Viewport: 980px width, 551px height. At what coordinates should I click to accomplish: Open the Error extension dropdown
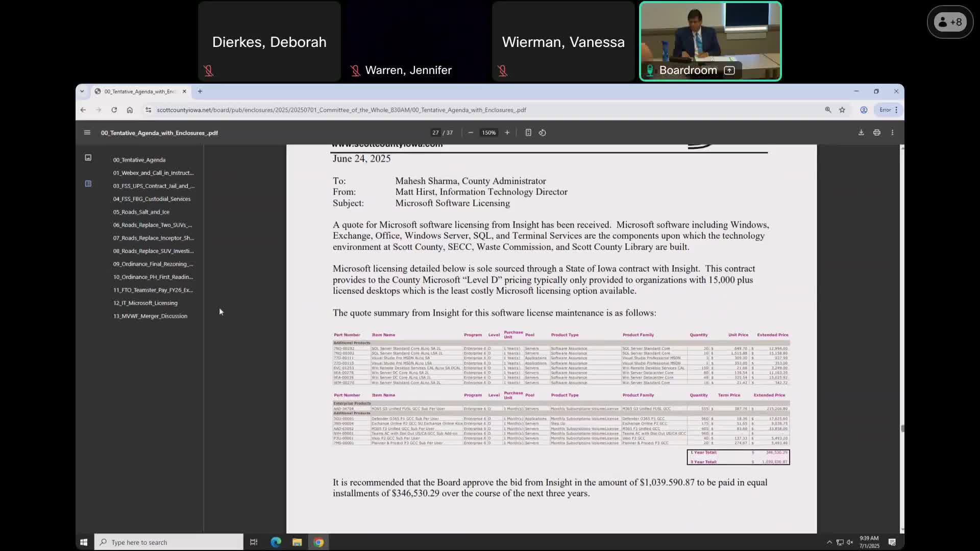tap(887, 110)
